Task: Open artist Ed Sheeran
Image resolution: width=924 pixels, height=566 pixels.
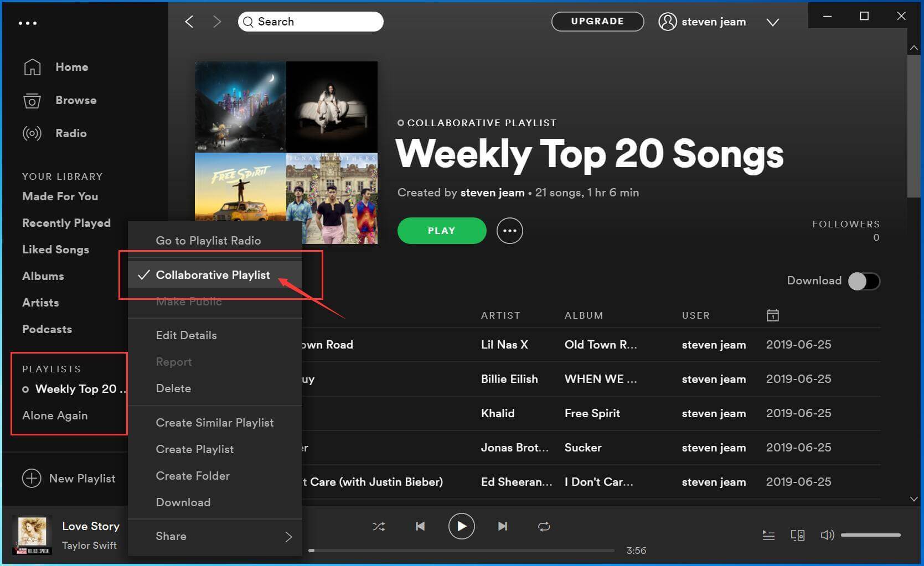Action: [x=517, y=482]
